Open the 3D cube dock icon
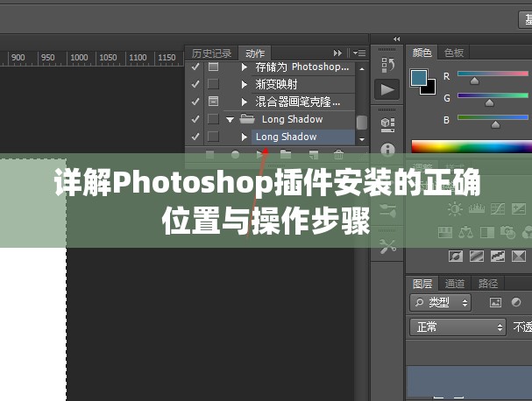This screenshot has height=401, width=532. point(387,124)
